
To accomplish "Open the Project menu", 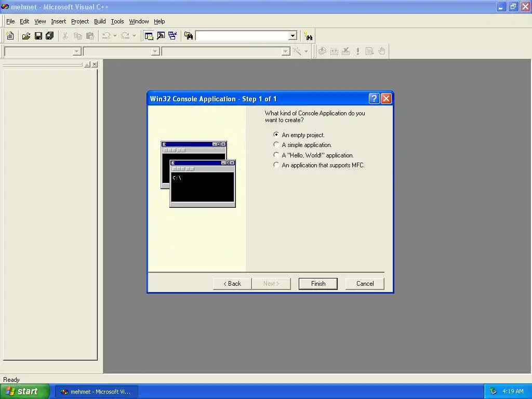I will pos(80,21).
